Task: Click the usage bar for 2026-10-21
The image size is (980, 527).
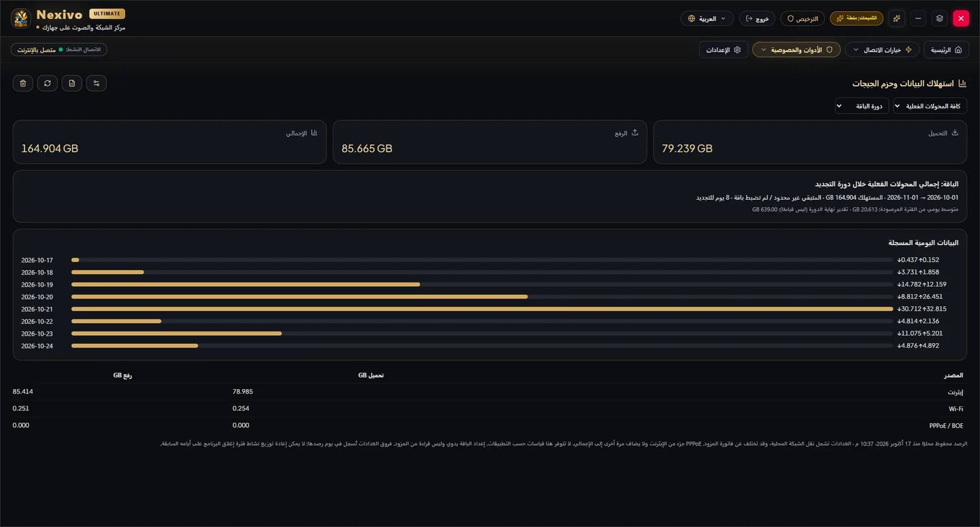Action: click(x=482, y=309)
